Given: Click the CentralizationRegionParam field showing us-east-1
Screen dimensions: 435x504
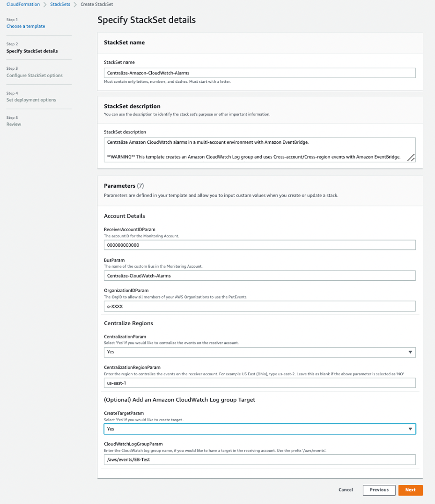Looking at the screenshot, I should pos(259,382).
